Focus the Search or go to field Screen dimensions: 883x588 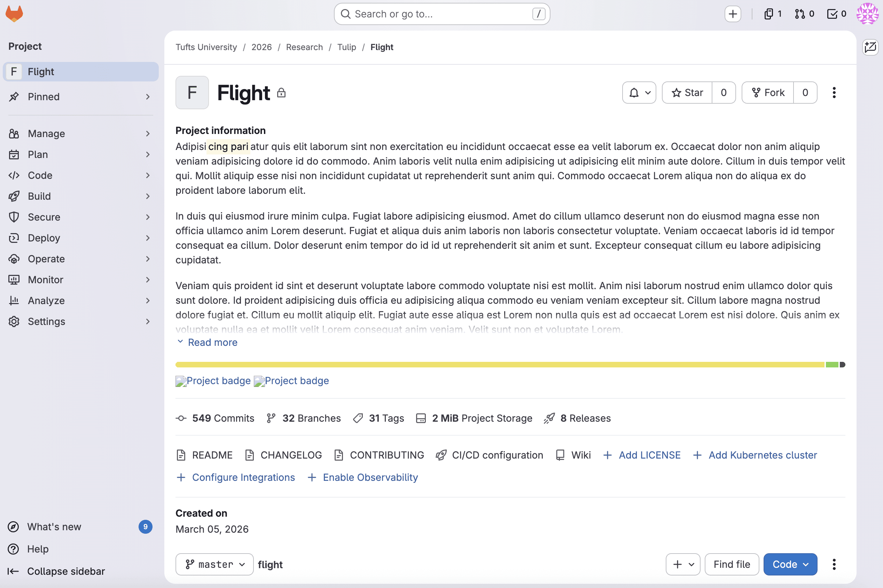point(442,14)
